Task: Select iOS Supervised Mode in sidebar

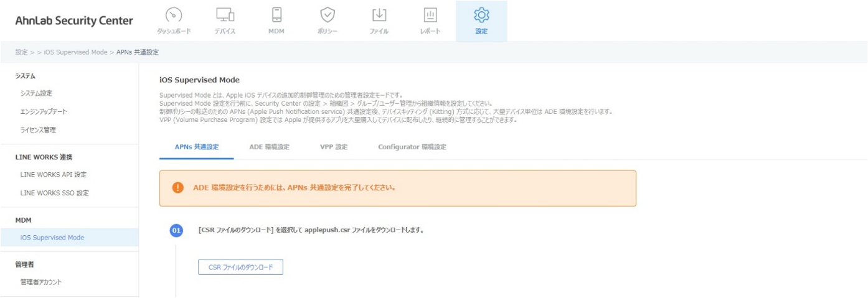Action: click(x=52, y=238)
